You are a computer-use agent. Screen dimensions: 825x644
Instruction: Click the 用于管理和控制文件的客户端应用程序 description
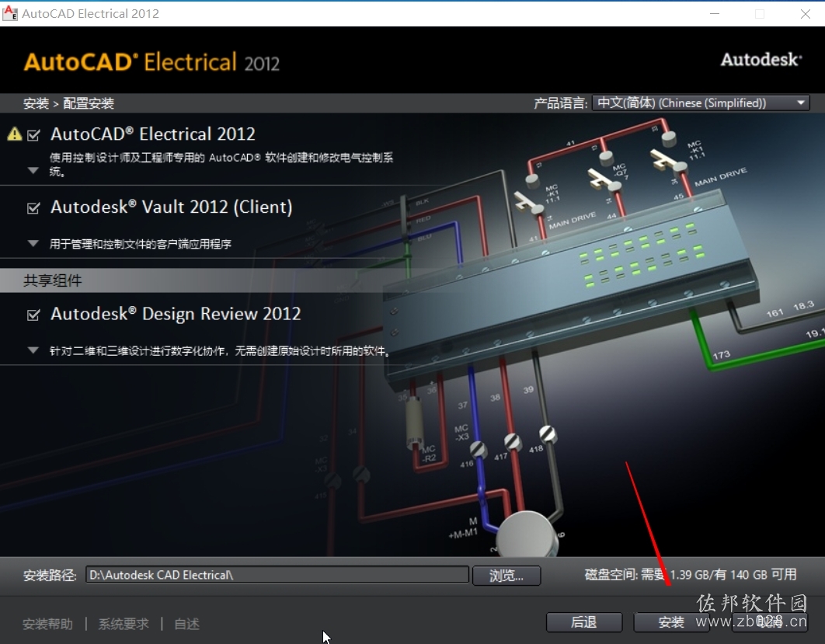141,244
